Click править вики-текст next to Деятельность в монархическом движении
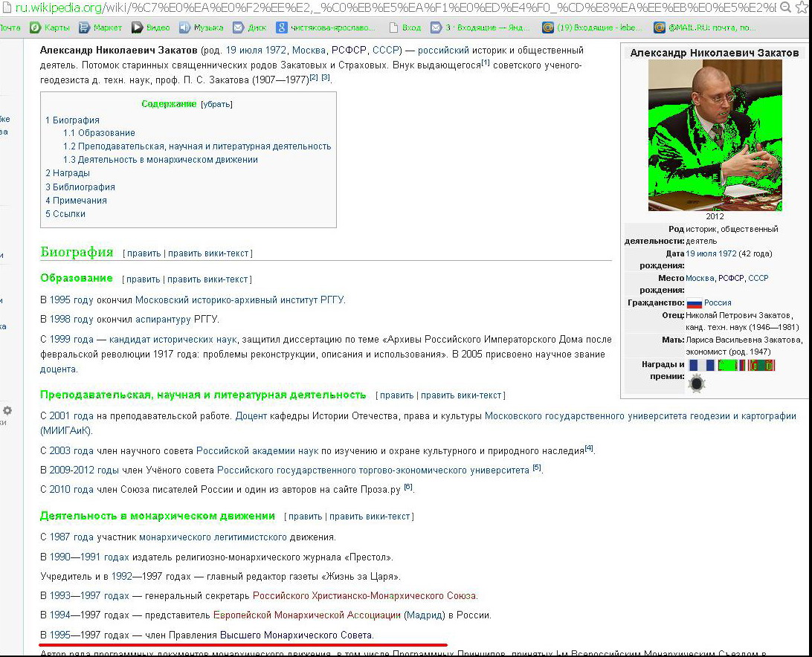The height and width of the screenshot is (657, 812). click(370, 517)
